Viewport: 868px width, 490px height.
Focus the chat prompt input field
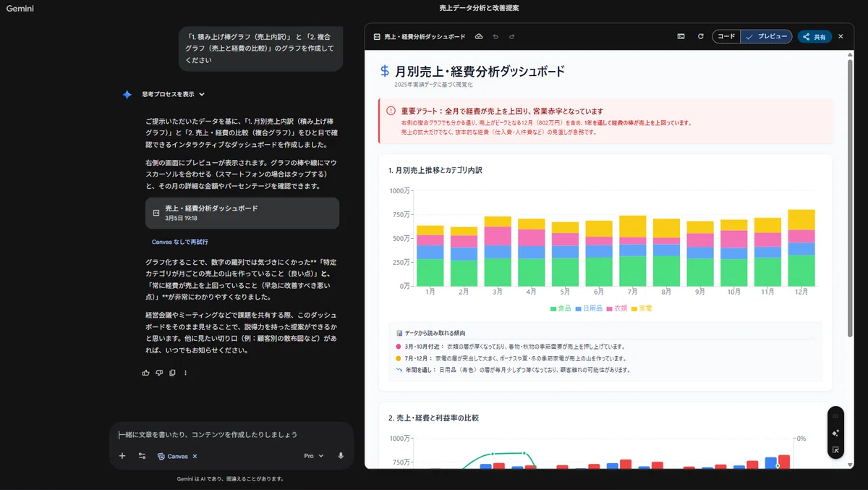pyautogui.click(x=231, y=434)
